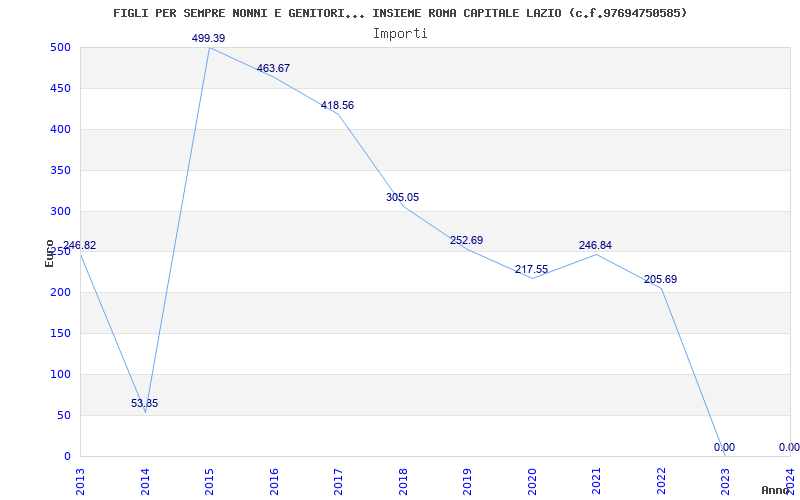Viewport: 800px width, 500px height.
Task: Click the 2019 x-axis label
Action: tap(467, 482)
